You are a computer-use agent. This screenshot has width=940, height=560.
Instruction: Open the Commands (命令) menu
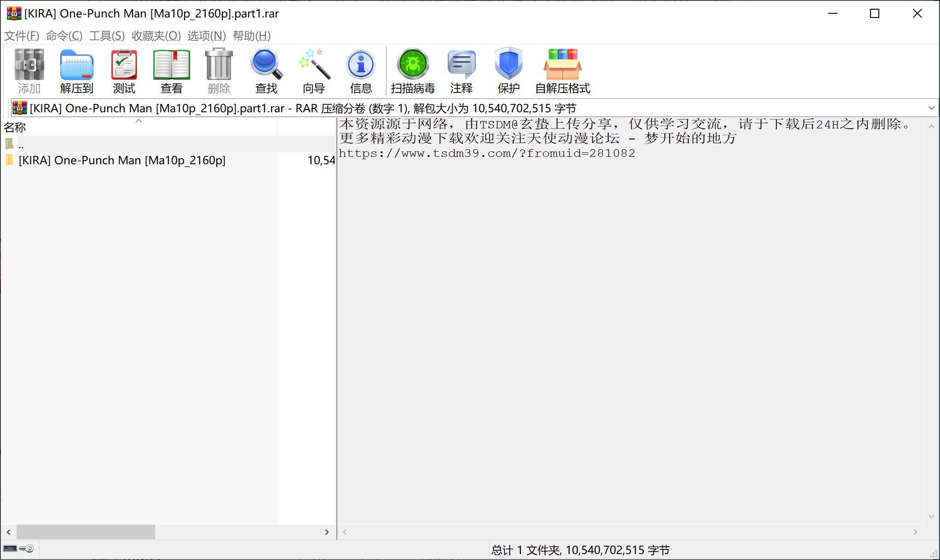click(x=64, y=36)
